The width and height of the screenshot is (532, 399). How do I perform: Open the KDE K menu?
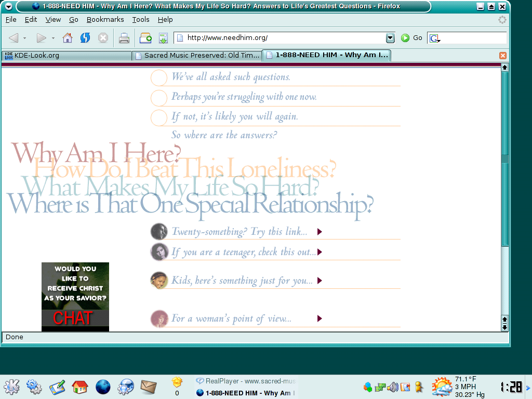point(12,387)
